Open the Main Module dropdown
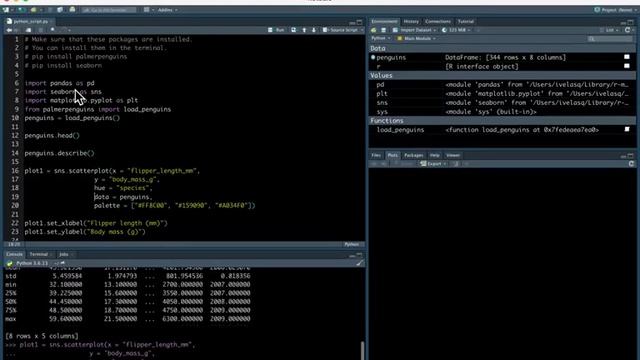Screen dimensions: 640x360 (x=416, y=38)
